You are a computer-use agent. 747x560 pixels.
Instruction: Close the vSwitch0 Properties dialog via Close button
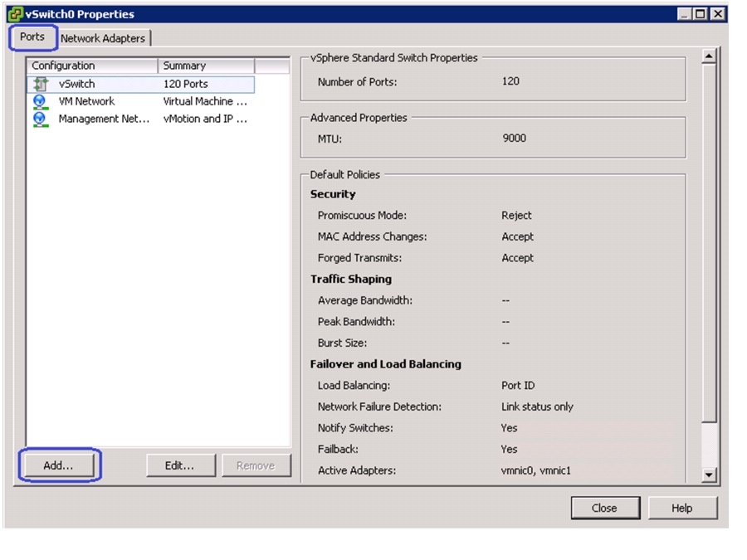point(605,508)
